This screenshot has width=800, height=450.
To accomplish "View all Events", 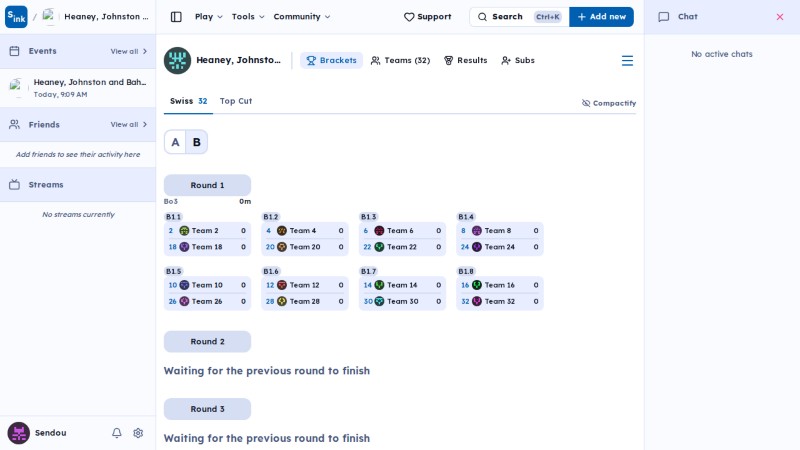I will tap(129, 52).
